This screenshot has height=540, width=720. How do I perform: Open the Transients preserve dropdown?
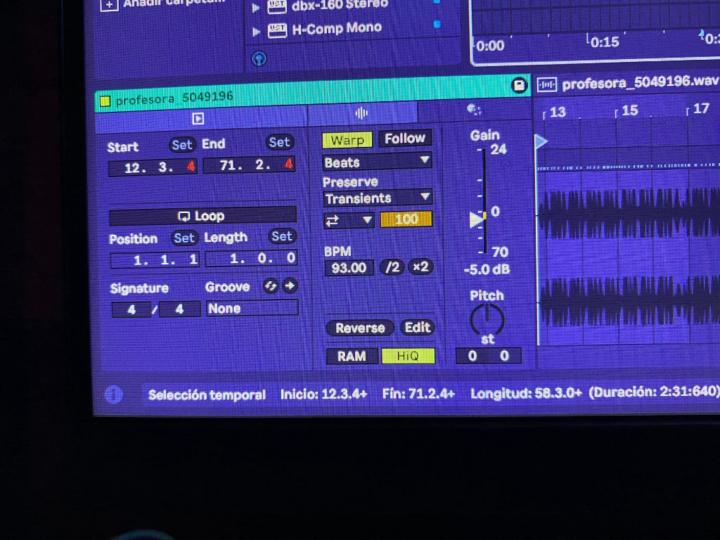377,198
